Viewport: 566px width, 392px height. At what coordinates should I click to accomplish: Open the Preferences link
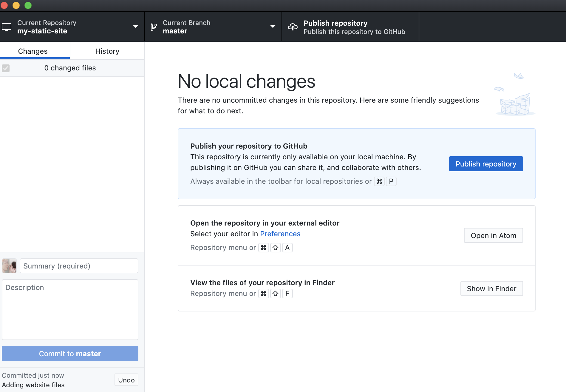[280, 234]
